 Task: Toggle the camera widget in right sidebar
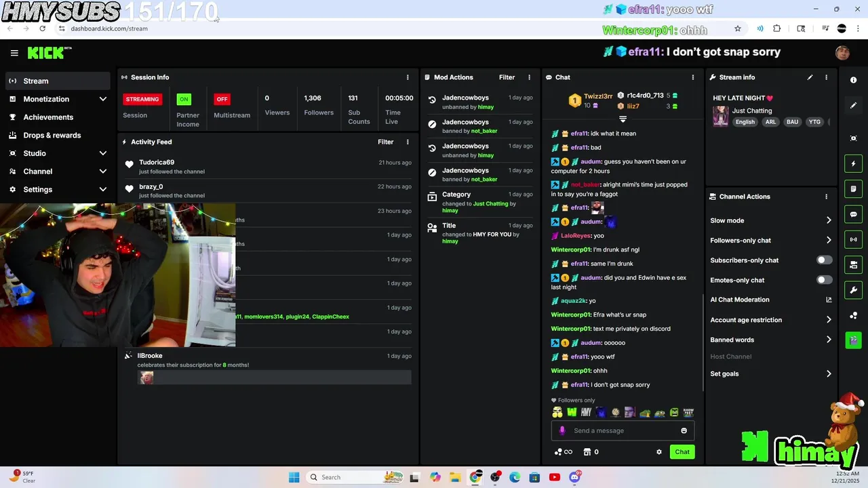point(853,264)
